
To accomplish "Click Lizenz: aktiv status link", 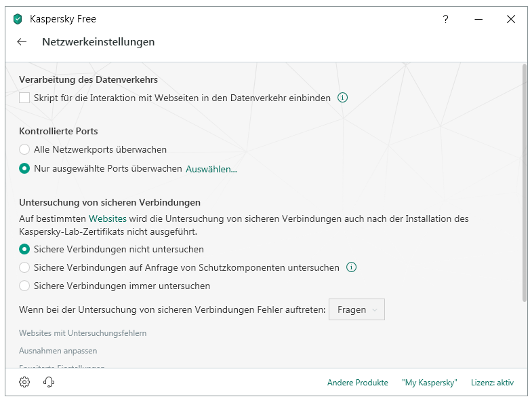I will [x=492, y=383].
